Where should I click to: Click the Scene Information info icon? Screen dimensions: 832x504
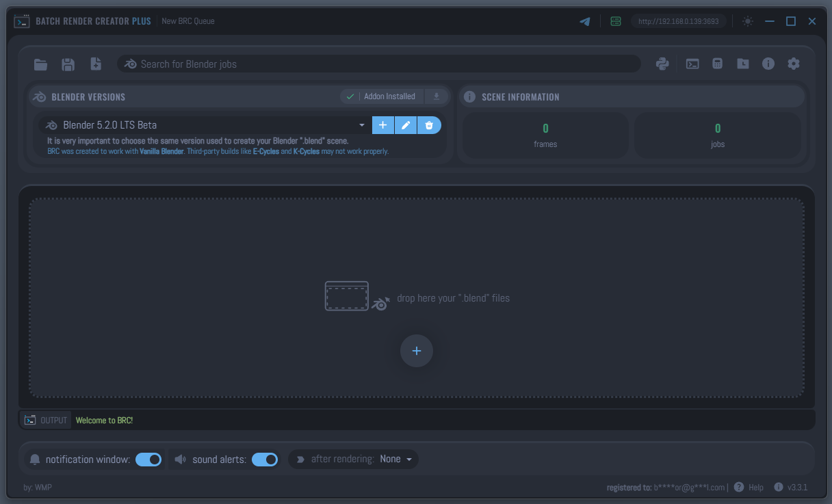tap(469, 96)
